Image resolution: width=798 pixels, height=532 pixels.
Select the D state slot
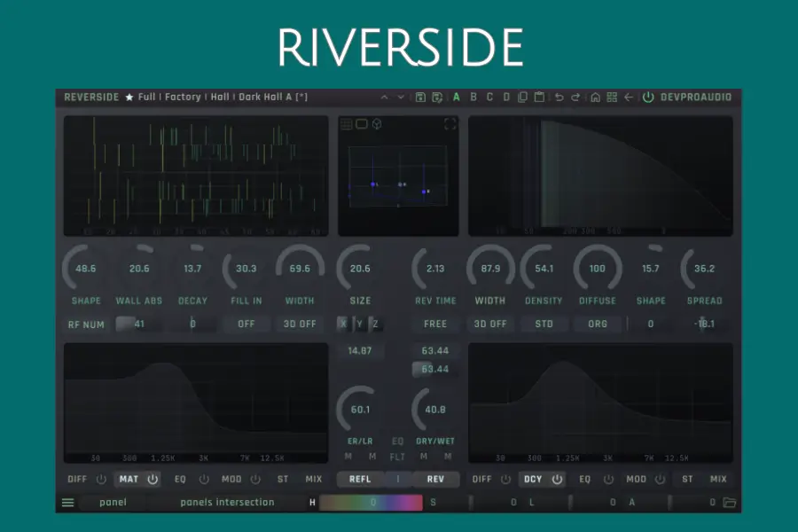(x=506, y=97)
